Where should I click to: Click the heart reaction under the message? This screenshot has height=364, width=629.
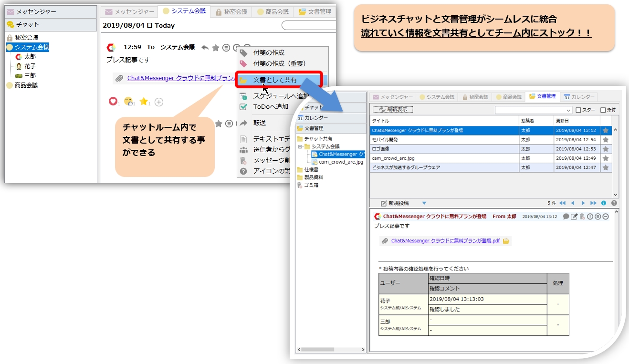point(113,101)
